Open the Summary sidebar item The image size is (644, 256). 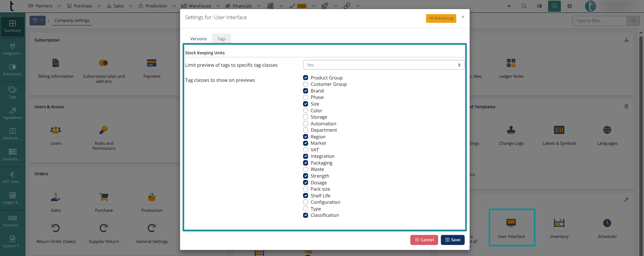(12, 26)
